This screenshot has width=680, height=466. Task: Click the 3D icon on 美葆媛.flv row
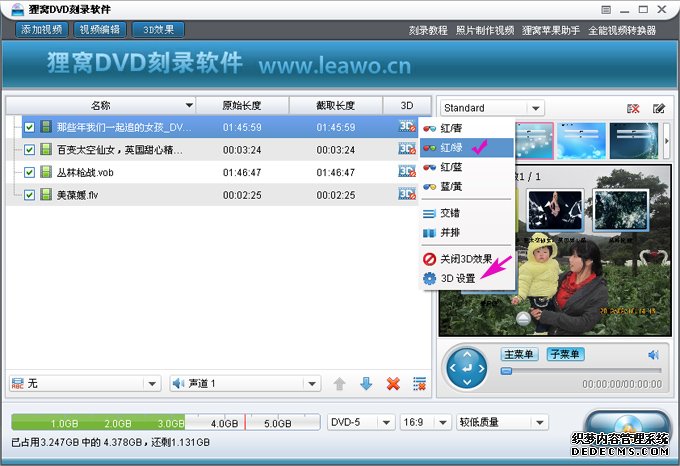point(407,194)
